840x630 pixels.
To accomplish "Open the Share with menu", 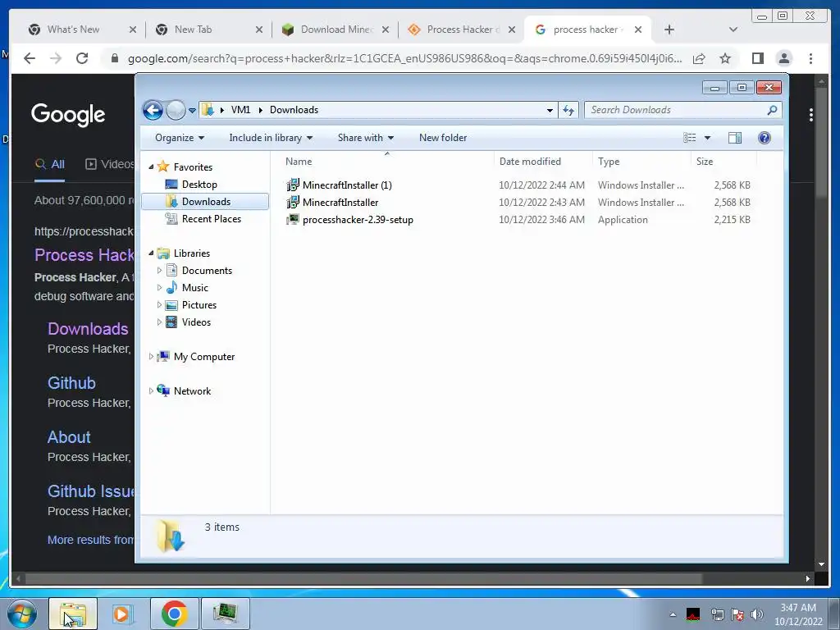I will pos(365,138).
